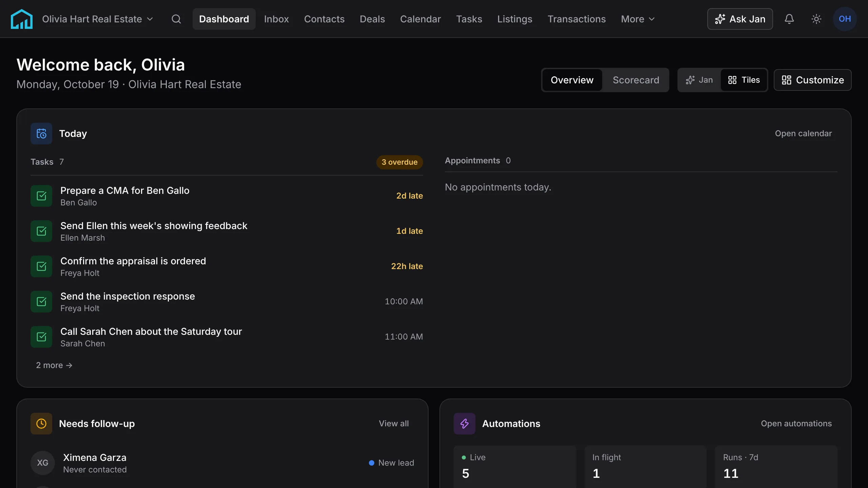The width and height of the screenshot is (868, 488).
Task: Open Prepare a CMA for Ben Gallo task title
Action: tap(125, 190)
